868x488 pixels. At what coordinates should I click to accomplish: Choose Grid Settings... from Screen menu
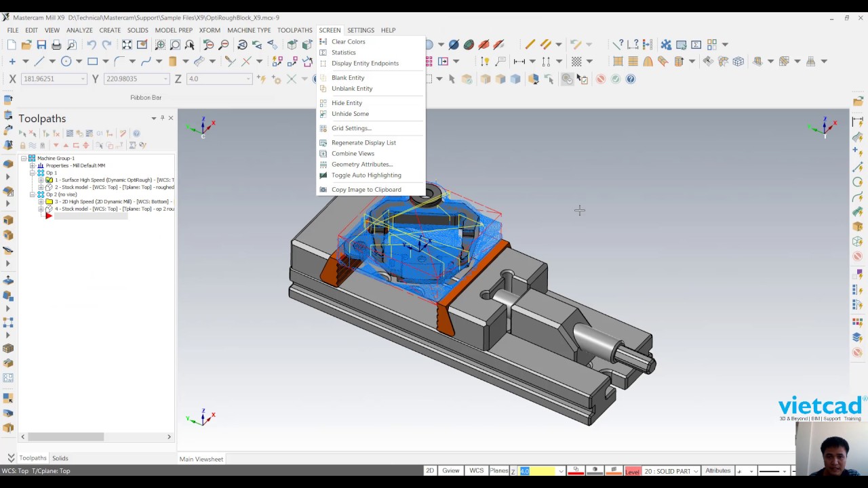[x=351, y=128]
